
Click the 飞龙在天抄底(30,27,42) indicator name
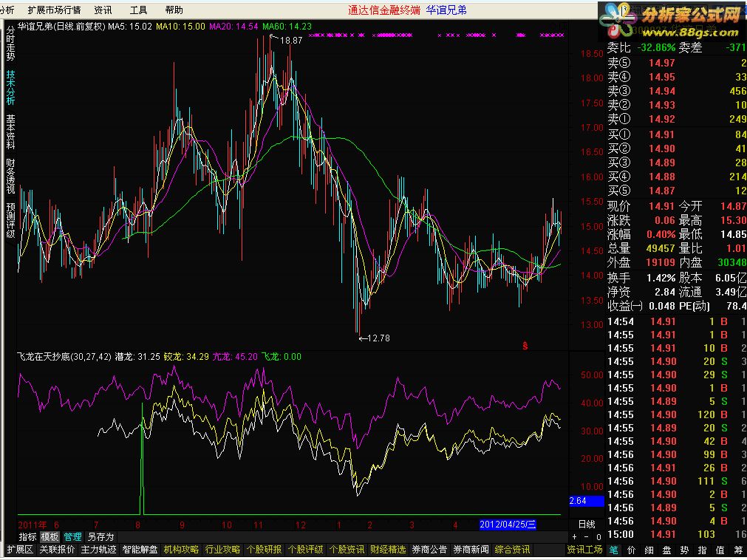coord(64,357)
